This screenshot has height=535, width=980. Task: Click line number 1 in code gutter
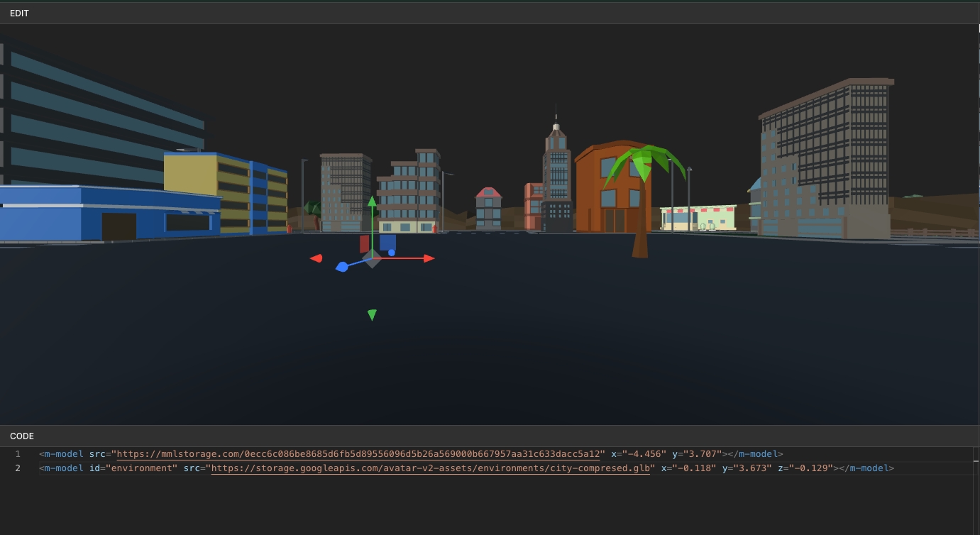[18, 454]
